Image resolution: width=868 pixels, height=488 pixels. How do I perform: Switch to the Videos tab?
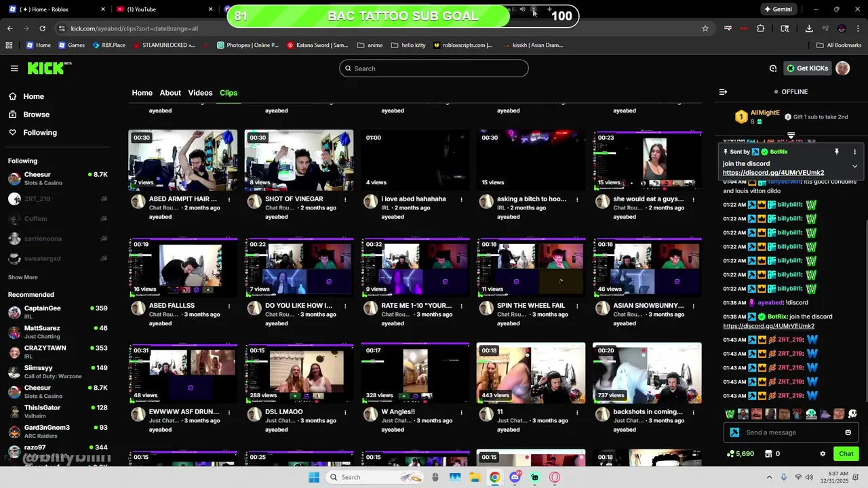(x=200, y=93)
